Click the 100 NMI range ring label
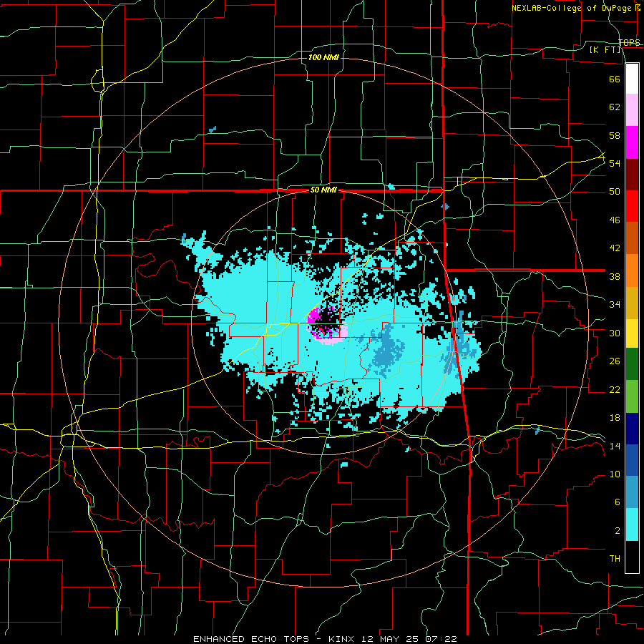The image size is (644, 644). pyautogui.click(x=323, y=57)
